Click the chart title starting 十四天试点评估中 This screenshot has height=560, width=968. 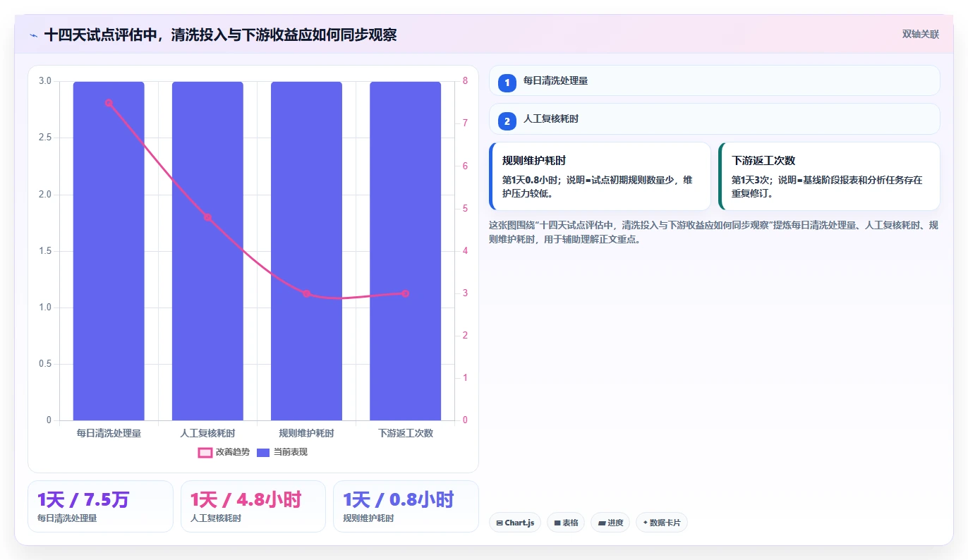(x=220, y=35)
